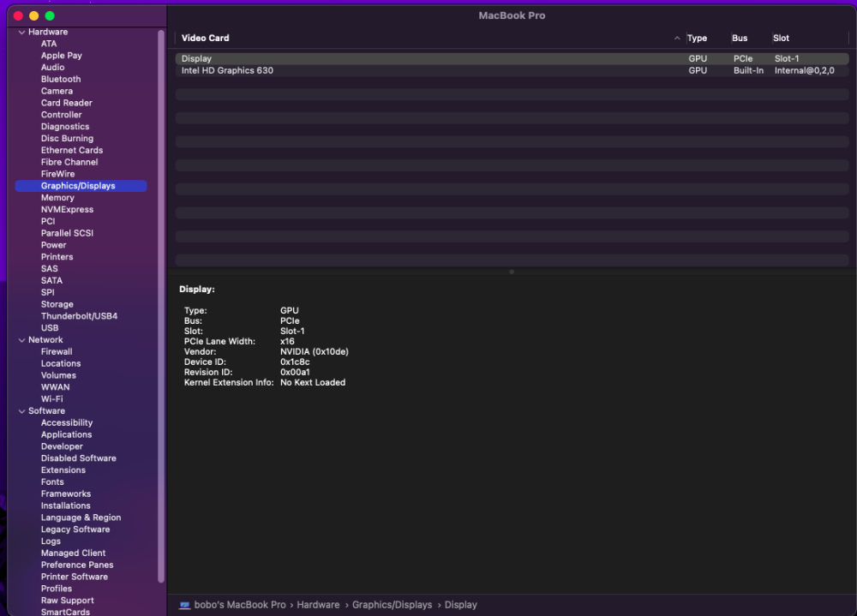Viewport: 857px width, 616px height.
Task: Select Disc Burning entry
Action: pos(67,138)
